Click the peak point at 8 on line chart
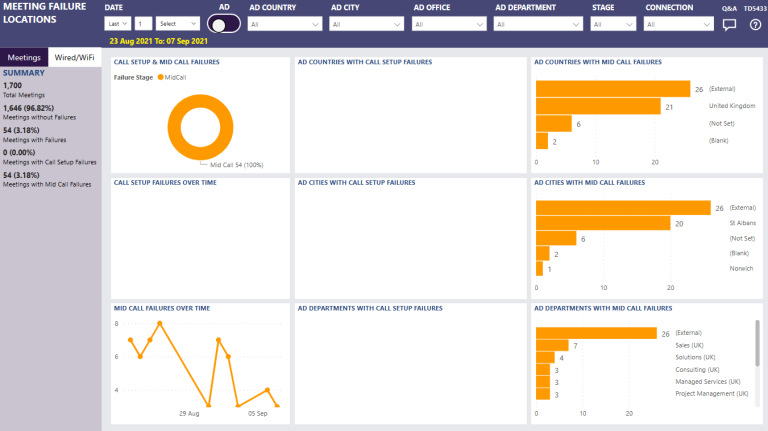Screen dimensions: 768x431 160,323
